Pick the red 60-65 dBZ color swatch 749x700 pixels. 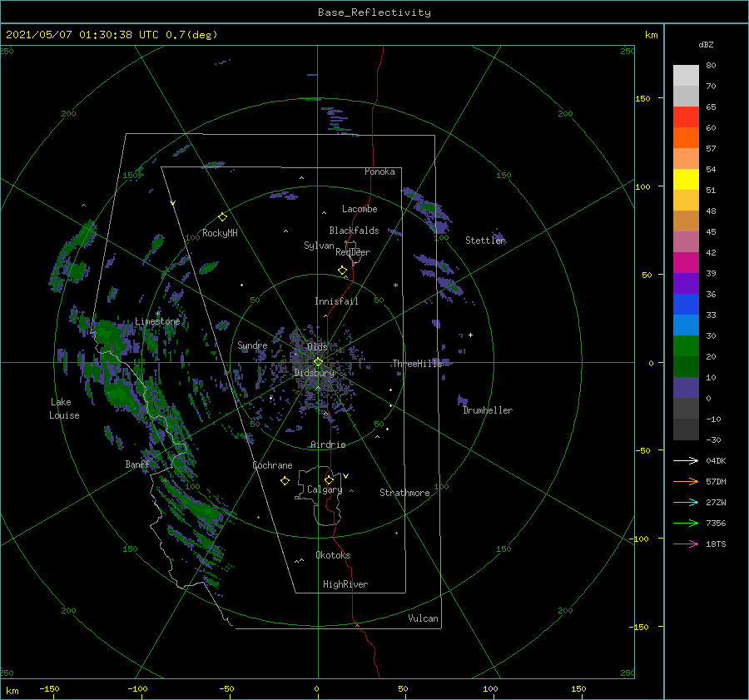point(686,117)
